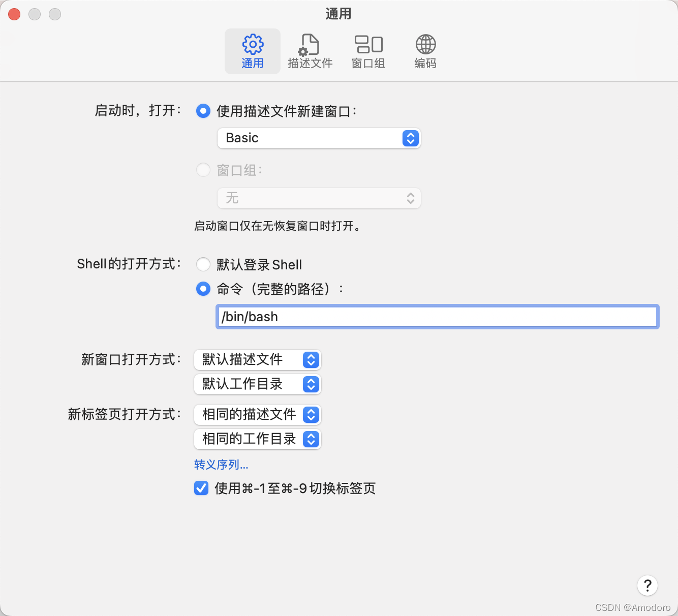Open 相同的描述文件 new tab dropdown
678x616 pixels.
(258, 415)
